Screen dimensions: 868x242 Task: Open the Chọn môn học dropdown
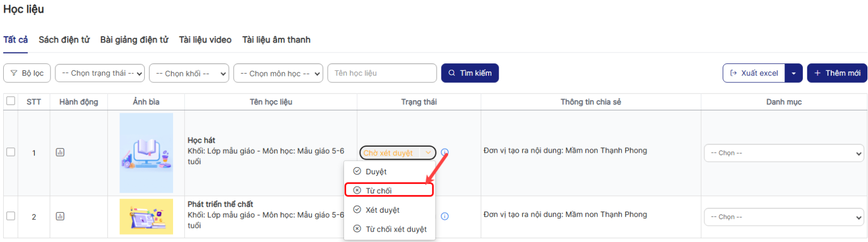pyautogui.click(x=278, y=73)
